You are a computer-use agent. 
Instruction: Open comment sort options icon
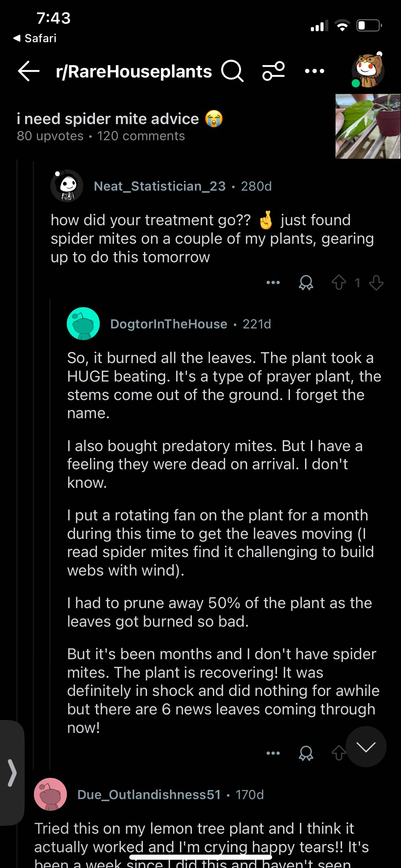(x=274, y=71)
